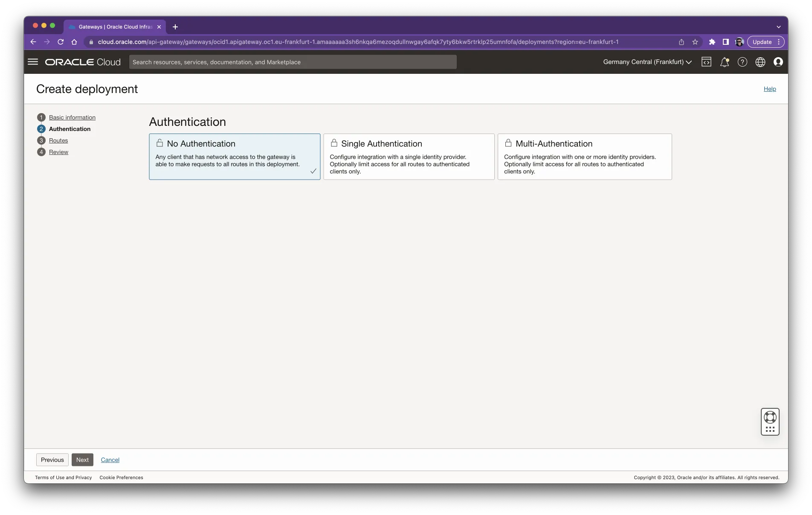Click the Authentication section heading
The width and height of the screenshot is (812, 515).
188,122
